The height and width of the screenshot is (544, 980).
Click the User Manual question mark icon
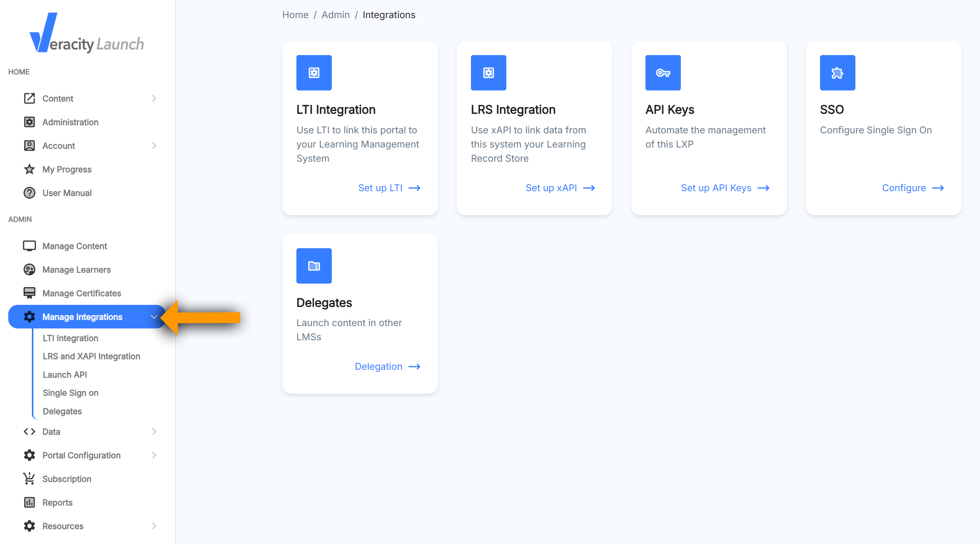coord(29,193)
